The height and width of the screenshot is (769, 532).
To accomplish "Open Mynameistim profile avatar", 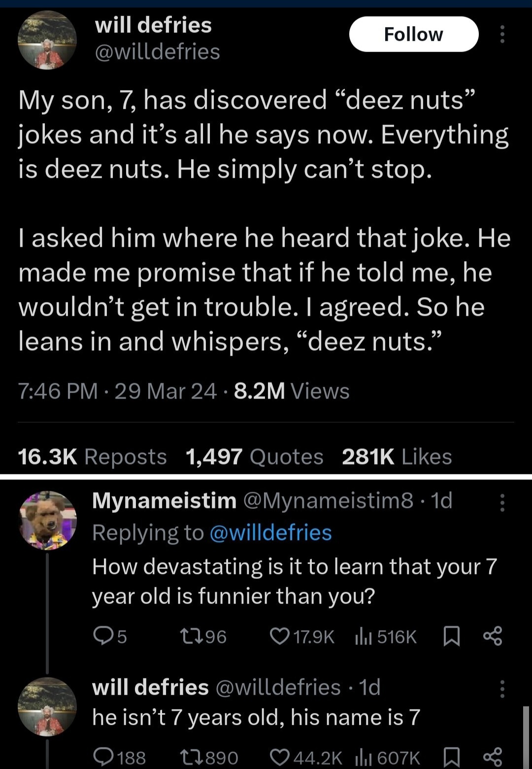I will 47,520.
